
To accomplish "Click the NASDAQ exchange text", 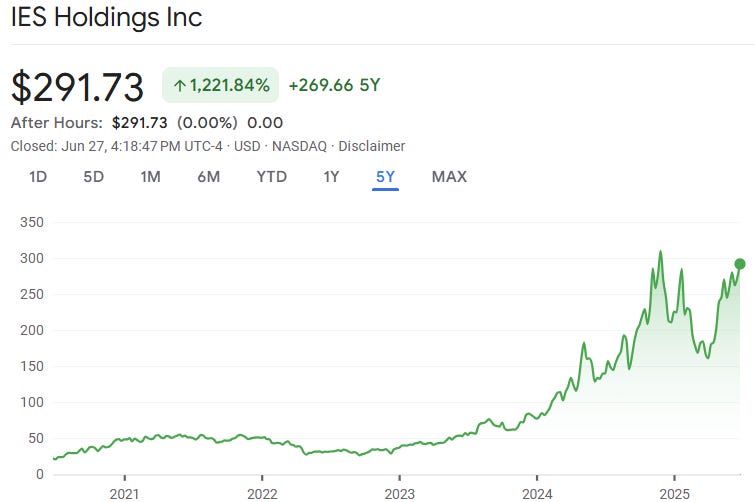I will pyautogui.click(x=299, y=146).
